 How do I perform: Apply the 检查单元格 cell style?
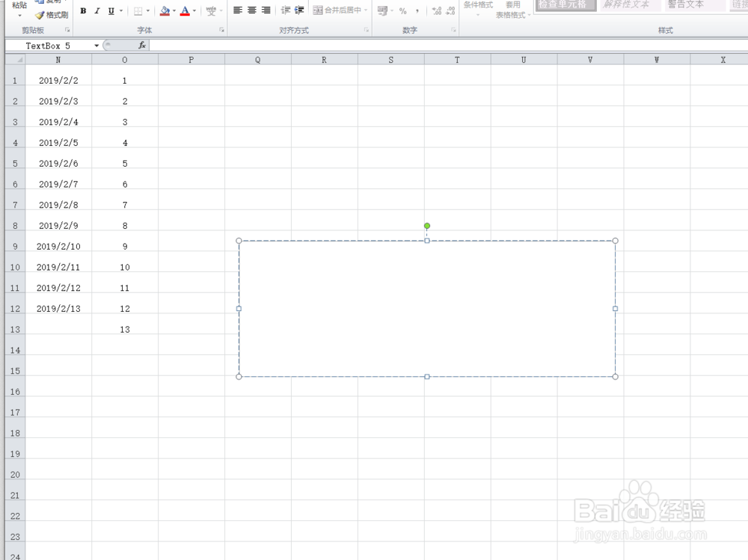tap(565, 4)
